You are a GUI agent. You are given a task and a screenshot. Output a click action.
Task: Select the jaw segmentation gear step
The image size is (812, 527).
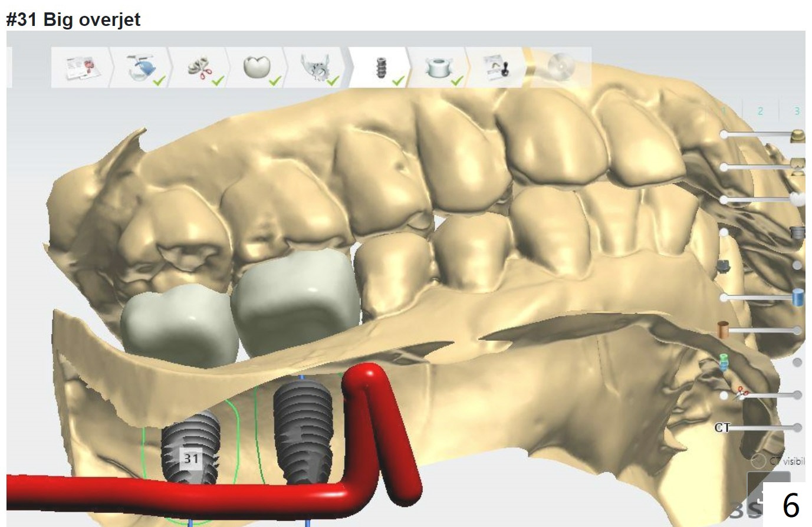[317, 68]
